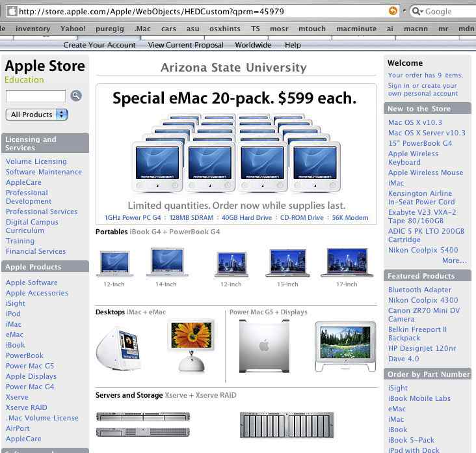Open AirPort link in sidebar
476x453 pixels.
tap(18, 428)
